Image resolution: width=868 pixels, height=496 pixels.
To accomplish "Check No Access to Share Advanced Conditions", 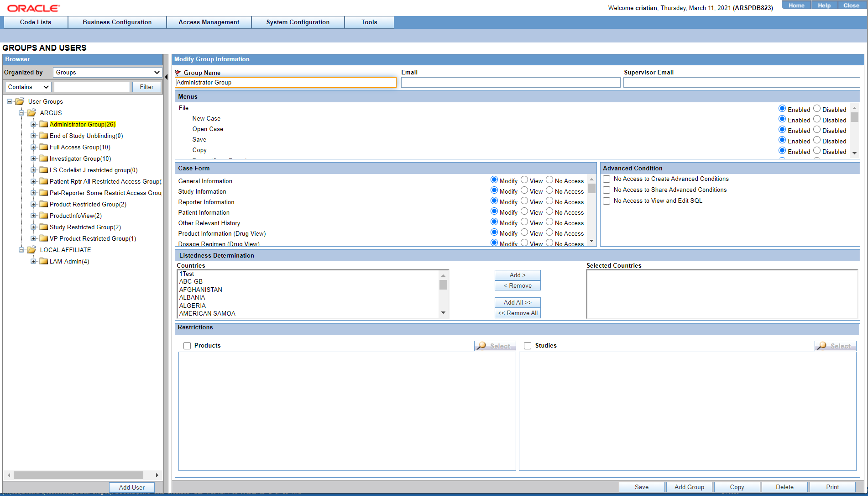I will tap(607, 190).
